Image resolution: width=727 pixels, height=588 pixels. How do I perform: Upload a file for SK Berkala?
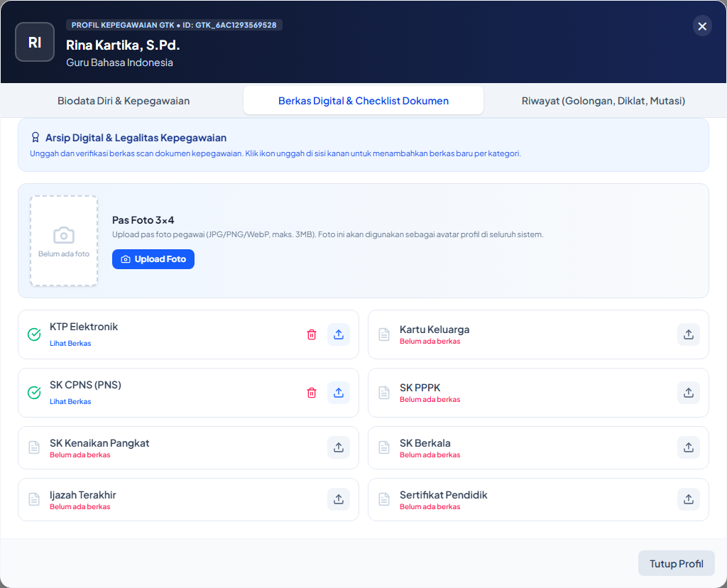tap(689, 447)
